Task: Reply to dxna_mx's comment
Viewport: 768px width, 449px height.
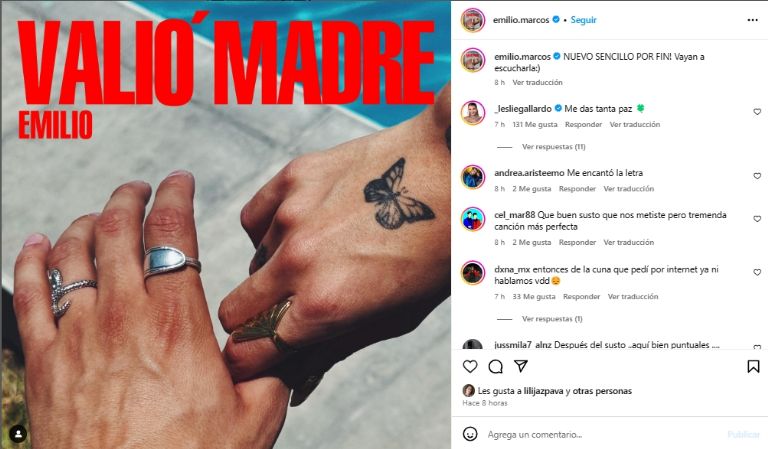Action: [581, 296]
